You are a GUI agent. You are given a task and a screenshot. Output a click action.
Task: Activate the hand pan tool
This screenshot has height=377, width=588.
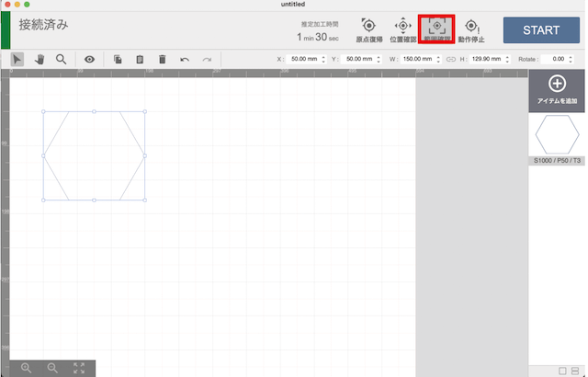pyautogui.click(x=40, y=59)
